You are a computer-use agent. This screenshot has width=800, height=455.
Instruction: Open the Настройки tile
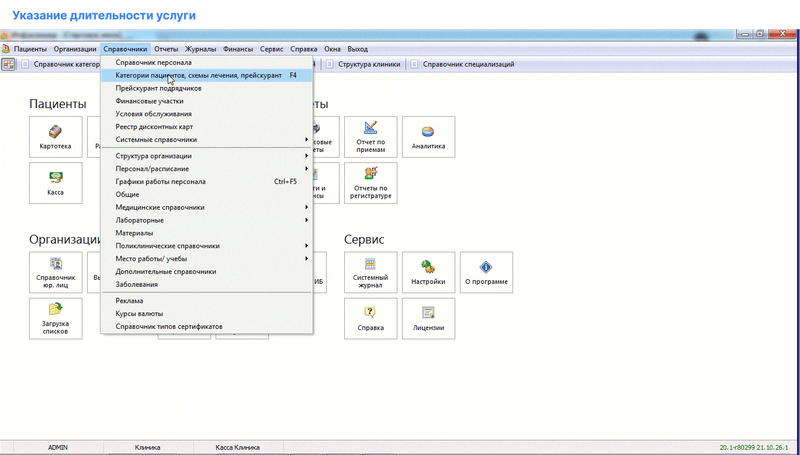tap(429, 272)
